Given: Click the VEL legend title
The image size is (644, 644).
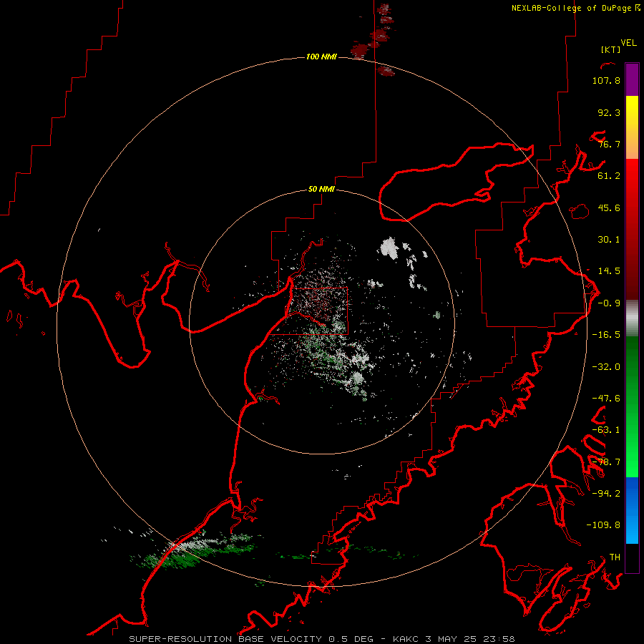Looking at the screenshot, I should click(628, 43).
